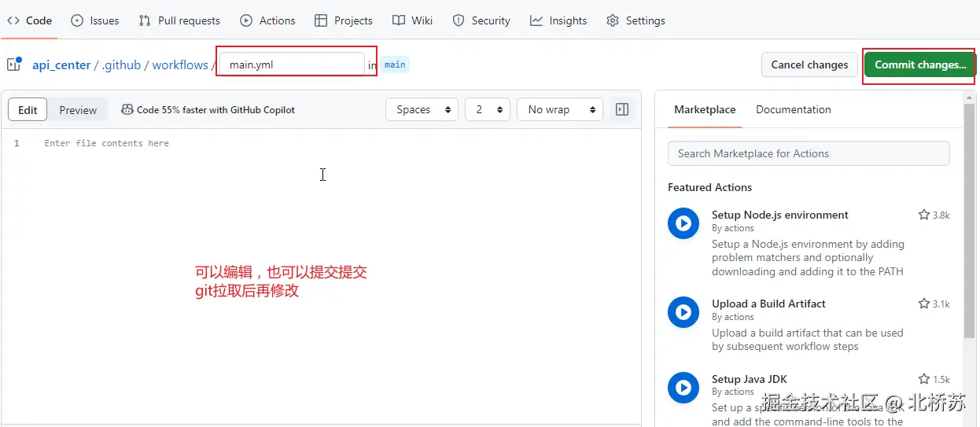Click the Actions play icon in nav
980x427 pixels.
pos(246,20)
